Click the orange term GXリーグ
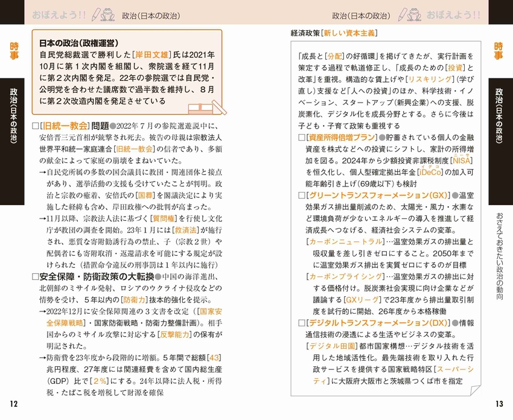The height and width of the screenshot is (420, 513). click(x=362, y=300)
